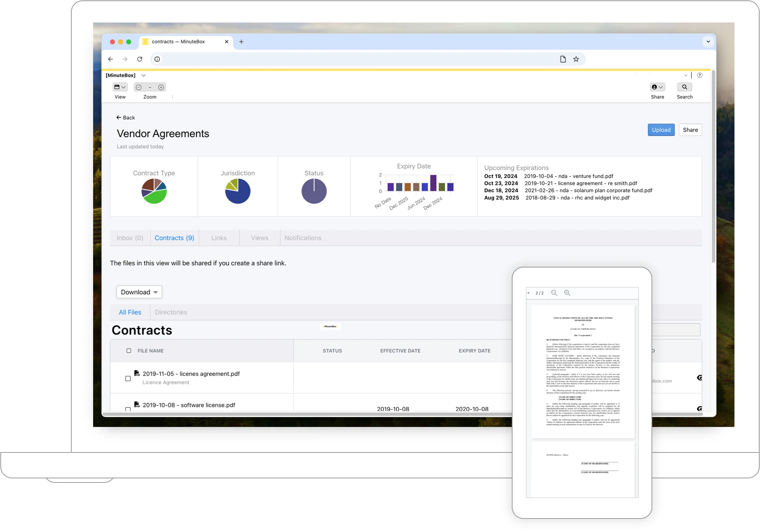Go Back using the back link
Viewport: 760px width, 532px height.
[125, 118]
